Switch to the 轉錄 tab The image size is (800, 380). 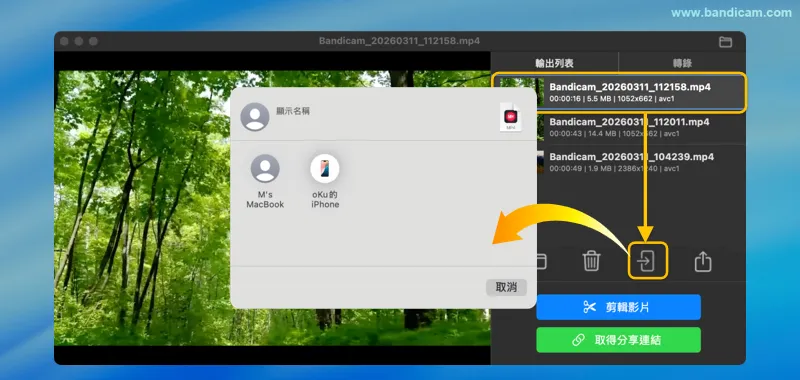point(682,63)
